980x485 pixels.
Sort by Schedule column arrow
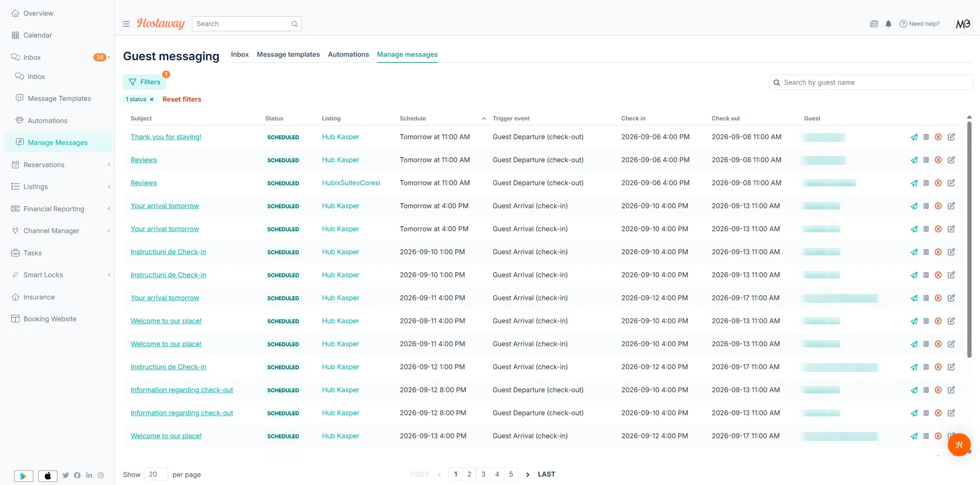pyautogui.click(x=484, y=119)
